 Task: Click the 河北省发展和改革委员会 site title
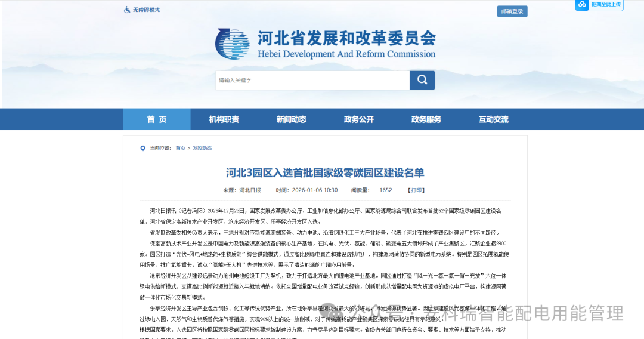[346, 38]
